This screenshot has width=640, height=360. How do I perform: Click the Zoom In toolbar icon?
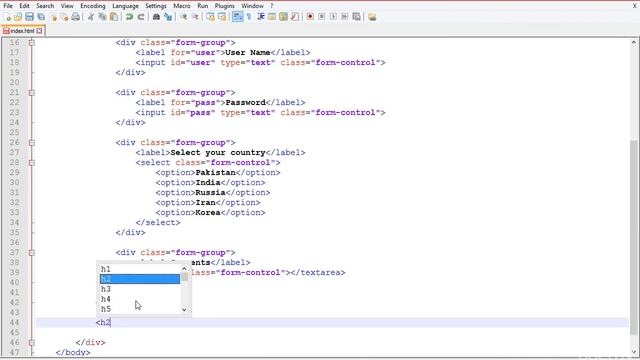point(184,17)
